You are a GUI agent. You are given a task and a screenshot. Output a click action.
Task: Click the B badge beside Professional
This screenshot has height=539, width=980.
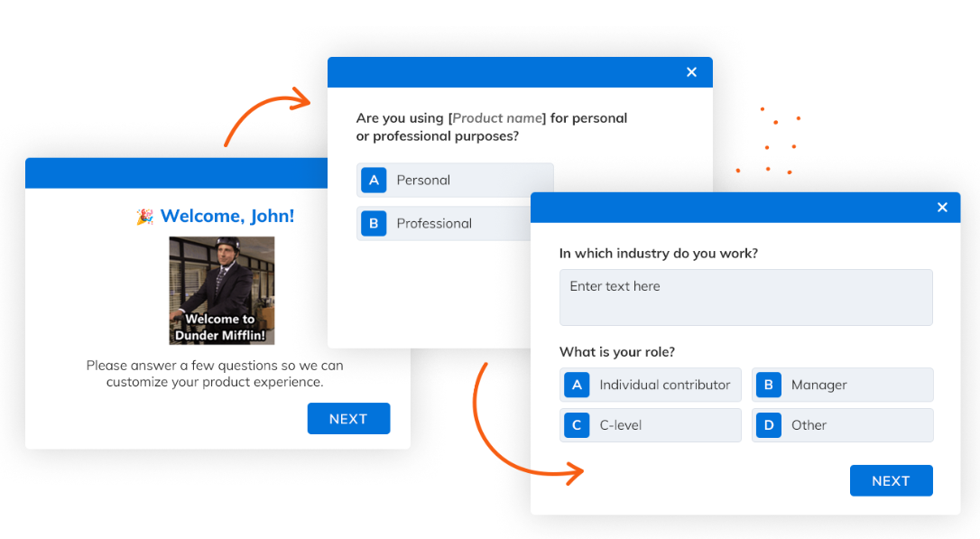pyautogui.click(x=374, y=224)
